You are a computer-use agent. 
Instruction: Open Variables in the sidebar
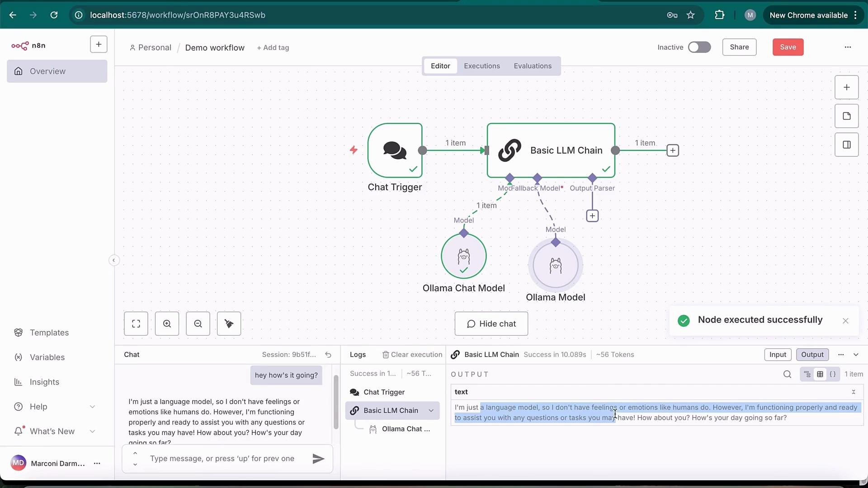tap(47, 357)
